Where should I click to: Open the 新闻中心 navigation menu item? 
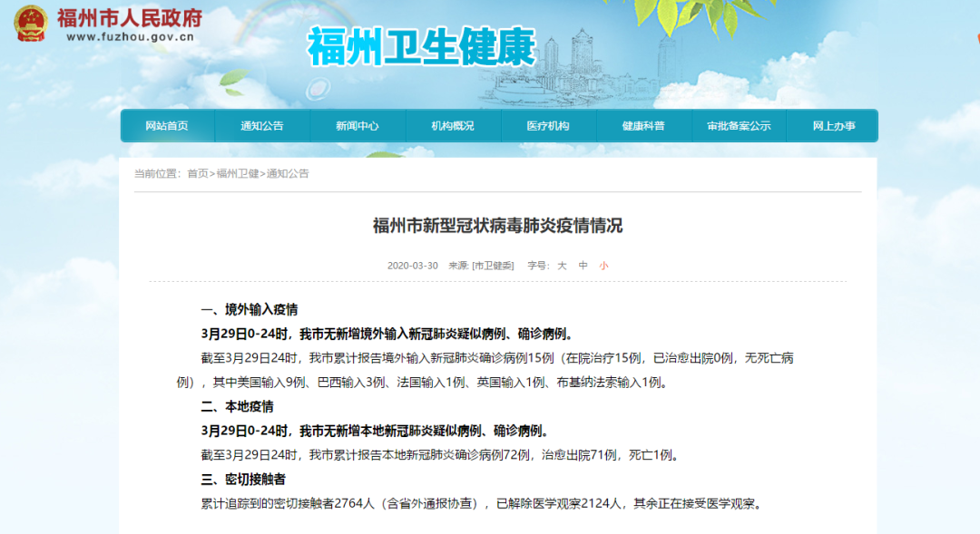(357, 125)
